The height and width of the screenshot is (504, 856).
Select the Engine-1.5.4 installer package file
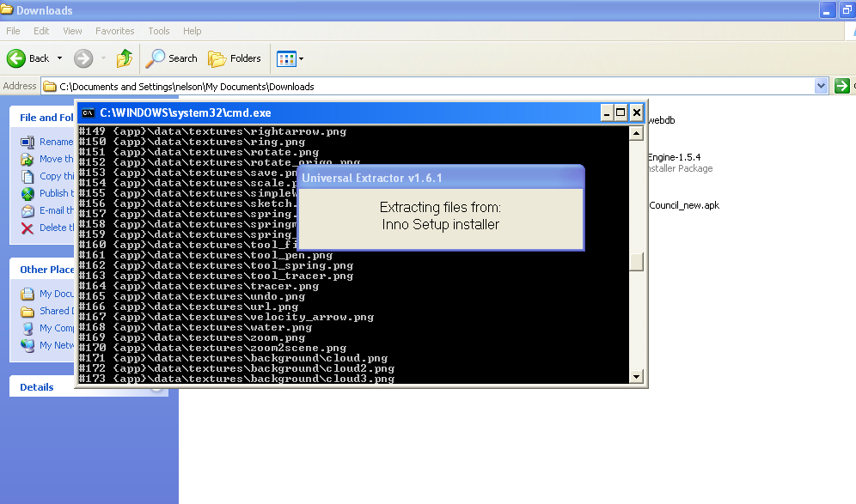(680, 162)
